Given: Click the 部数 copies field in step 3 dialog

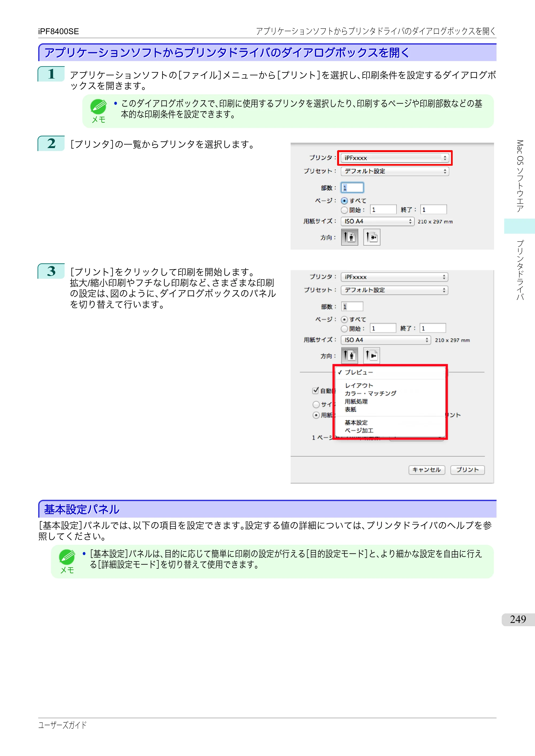Looking at the screenshot, I should tap(352, 307).
